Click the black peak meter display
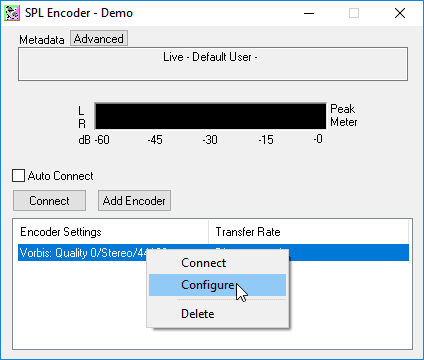 [211, 116]
